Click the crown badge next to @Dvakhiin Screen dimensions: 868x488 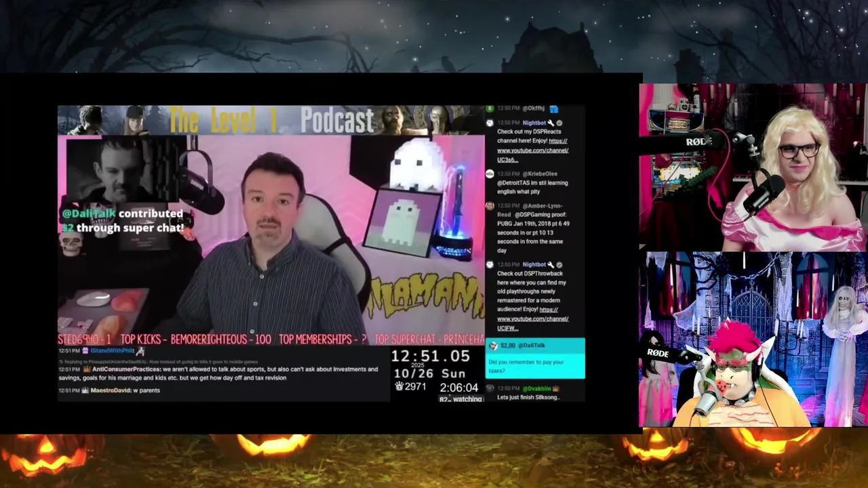pos(556,389)
